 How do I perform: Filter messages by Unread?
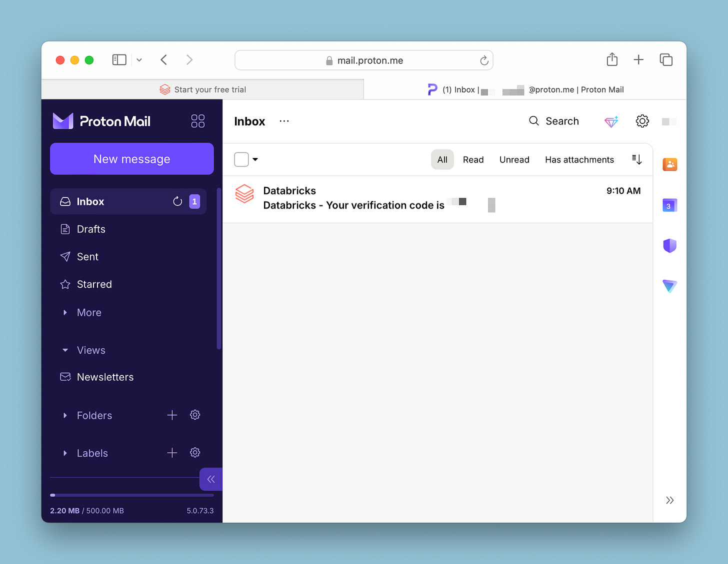[x=514, y=159]
